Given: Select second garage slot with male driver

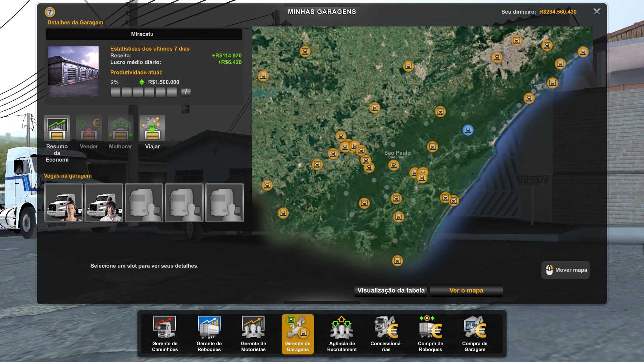Looking at the screenshot, I should (x=104, y=202).
